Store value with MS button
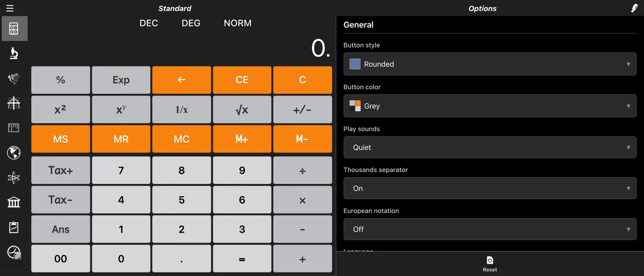This screenshot has width=644, height=276. [61, 139]
